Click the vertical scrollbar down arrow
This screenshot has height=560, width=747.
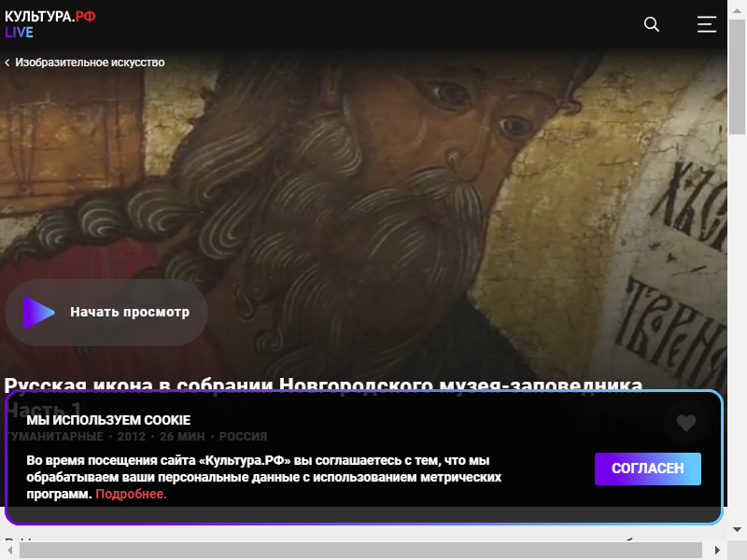737,529
